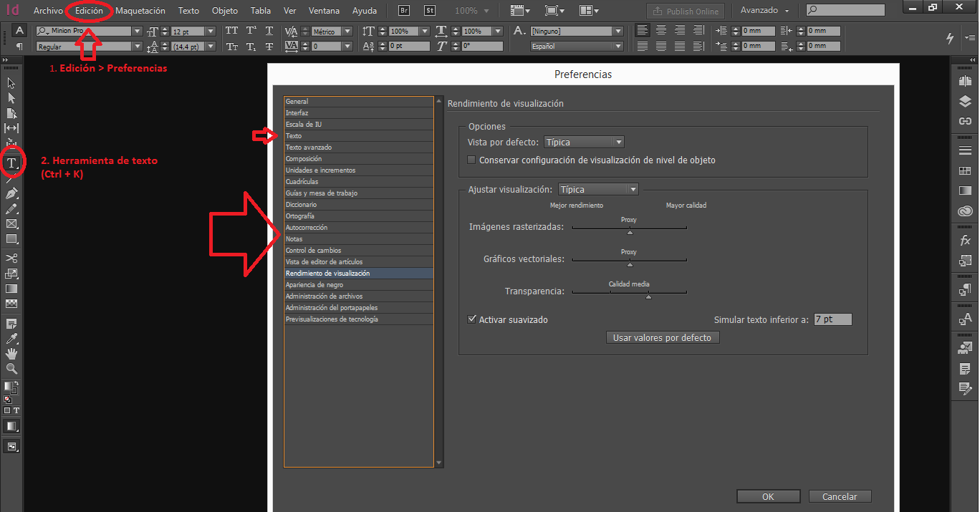Open the Vista por defecto dropdown
The height and width of the screenshot is (512, 980).
(583, 143)
